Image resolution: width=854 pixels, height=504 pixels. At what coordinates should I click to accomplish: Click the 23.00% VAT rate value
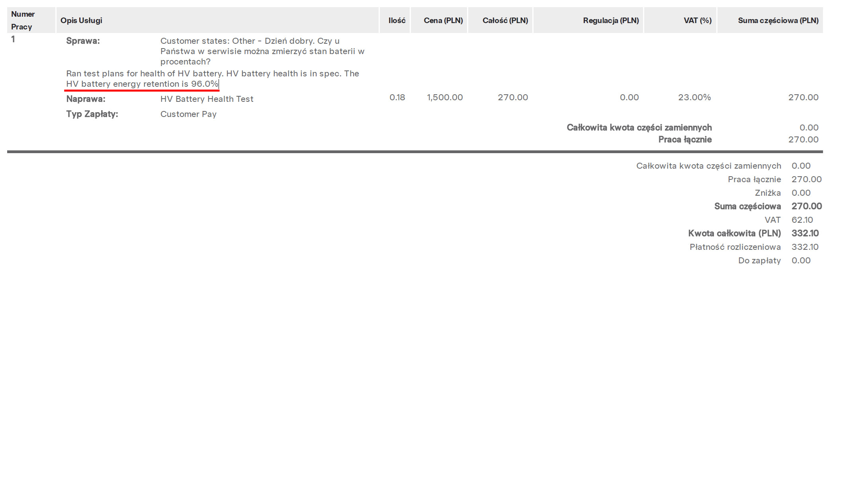pyautogui.click(x=694, y=97)
